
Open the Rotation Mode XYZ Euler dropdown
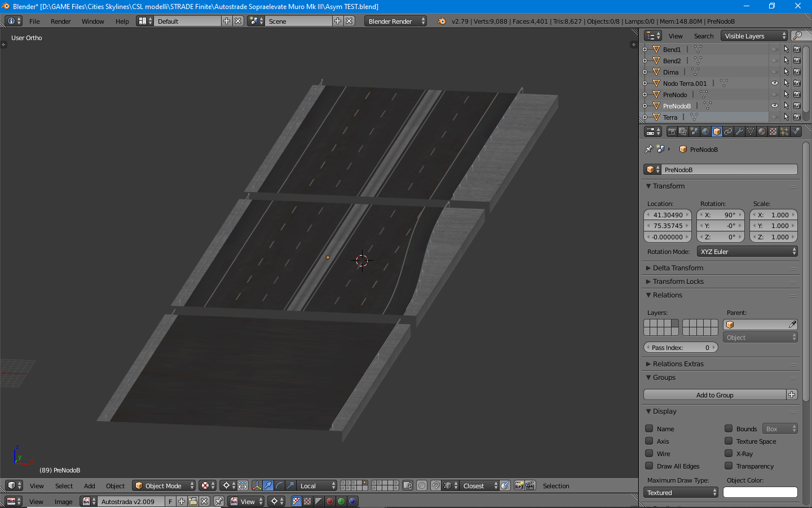pyautogui.click(x=747, y=252)
